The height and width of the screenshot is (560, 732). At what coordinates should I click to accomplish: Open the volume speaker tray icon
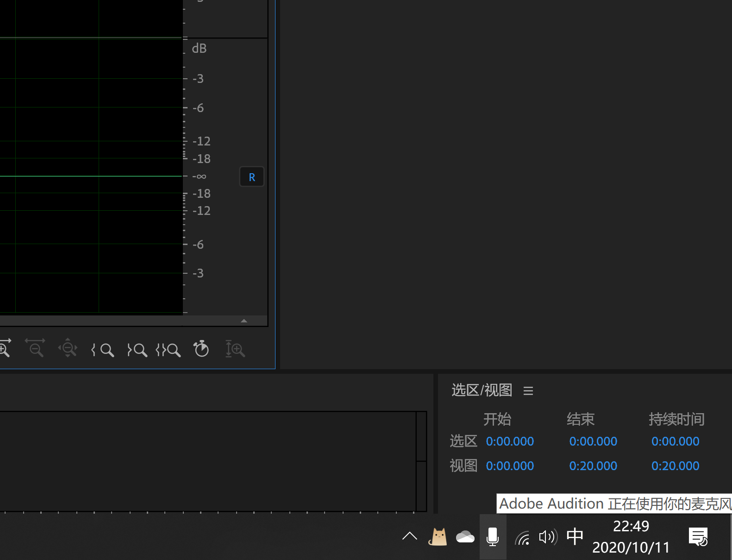548,537
